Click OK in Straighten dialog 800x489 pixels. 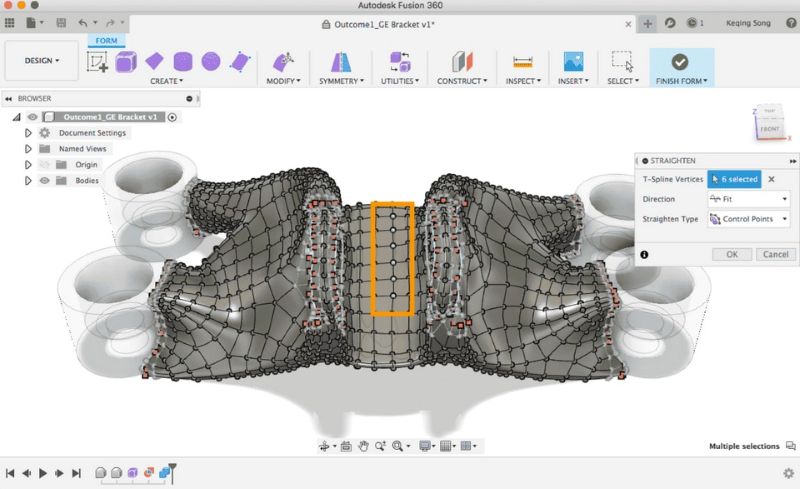731,254
